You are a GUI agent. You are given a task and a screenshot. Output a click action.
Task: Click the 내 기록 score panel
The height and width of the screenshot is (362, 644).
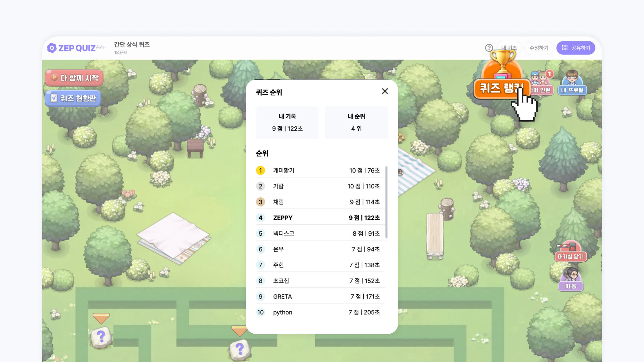click(x=287, y=122)
